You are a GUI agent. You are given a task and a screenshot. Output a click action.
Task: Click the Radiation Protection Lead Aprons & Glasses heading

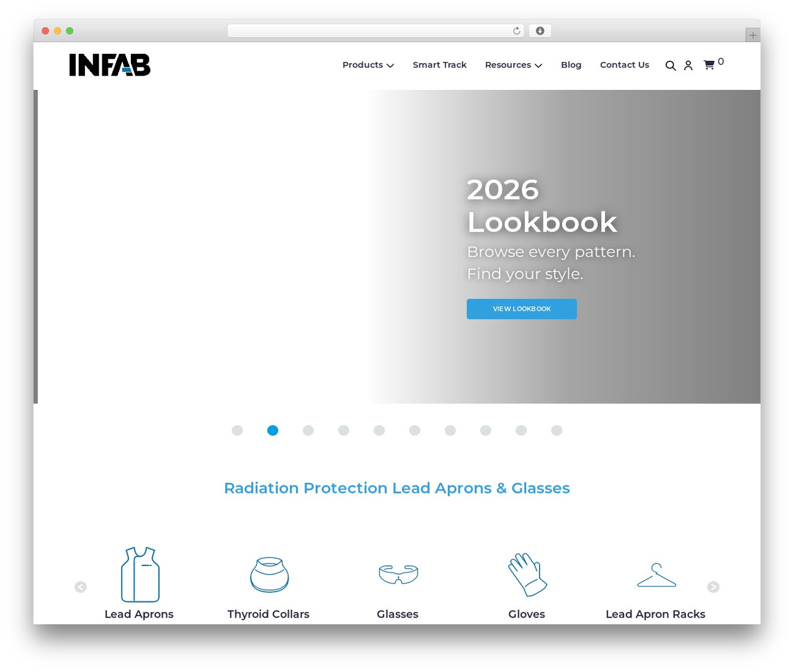pos(397,489)
